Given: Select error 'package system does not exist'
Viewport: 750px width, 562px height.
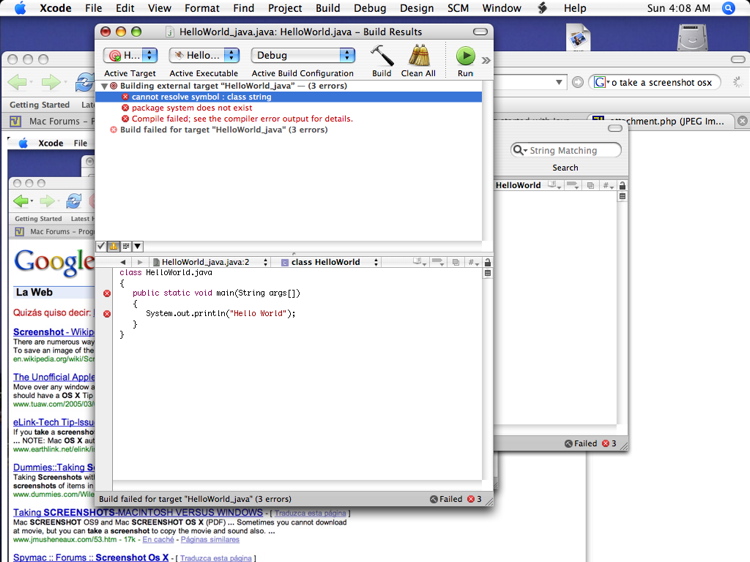Looking at the screenshot, I should pos(288,108).
